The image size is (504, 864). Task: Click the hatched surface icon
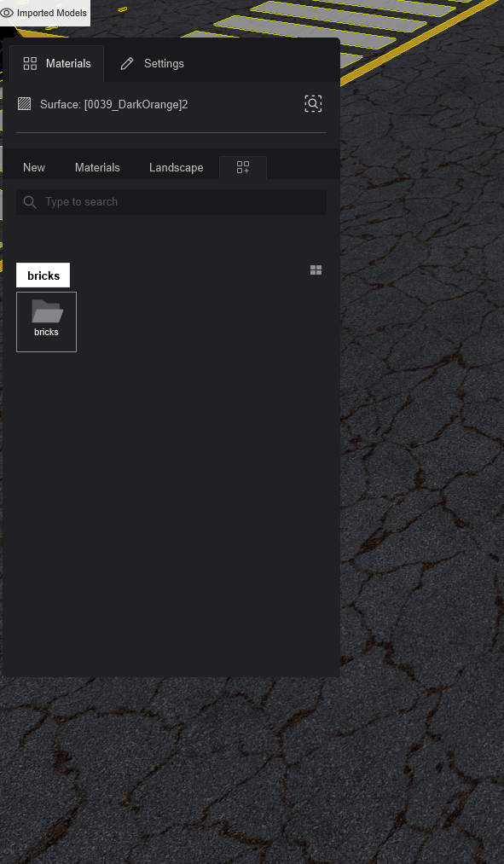(x=24, y=103)
